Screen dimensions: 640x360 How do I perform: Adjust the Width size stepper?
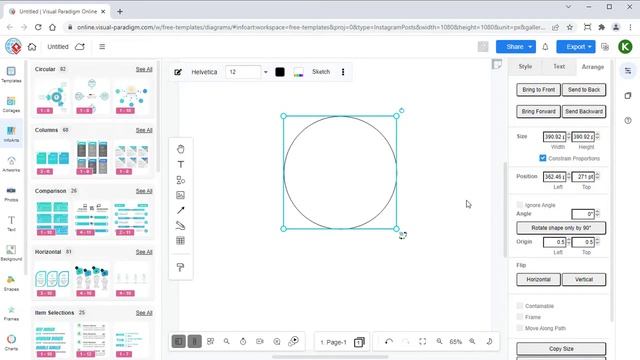pos(568,136)
